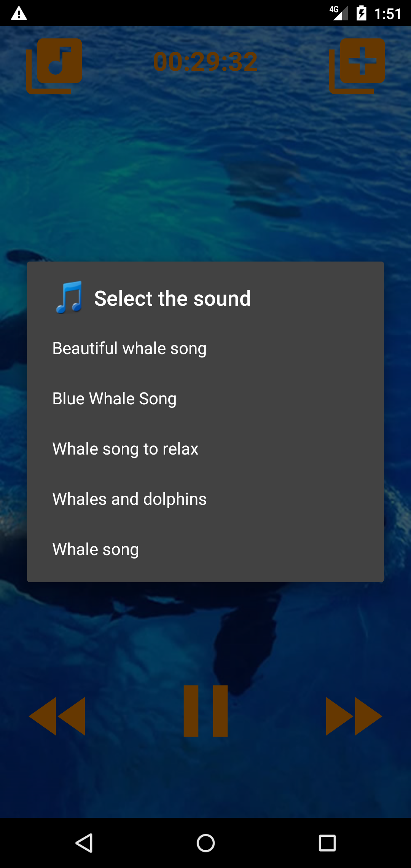Open the sound playlist icon

point(54,66)
